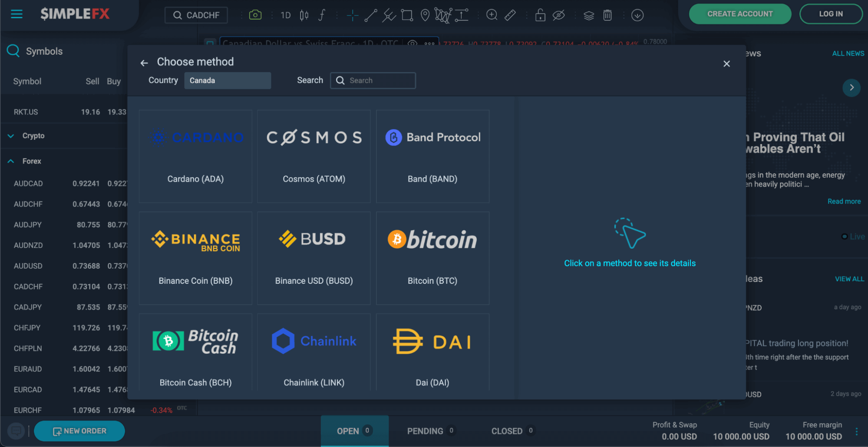Select the Cosmos (ATOM) method
Viewport: 868px width, 447px height.
pos(314,156)
